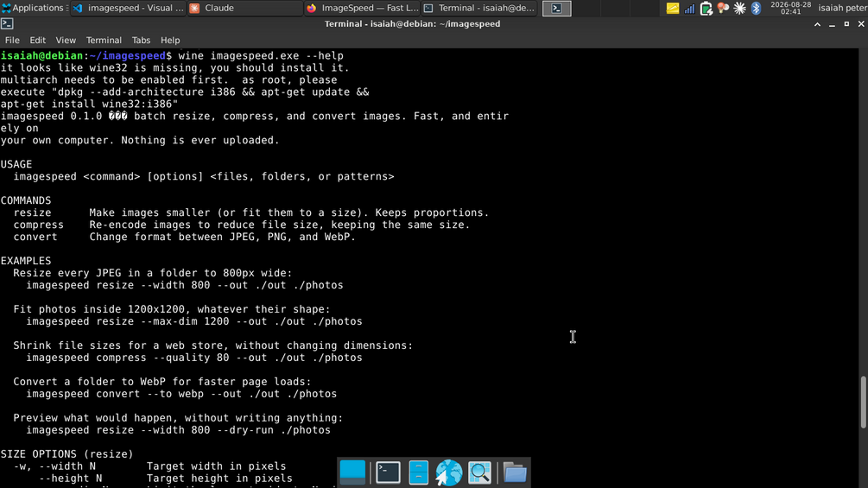Click the 'wine imagespeed.exe --help' command text
This screenshot has height=488, width=868.
pyautogui.click(x=261, y=55)
